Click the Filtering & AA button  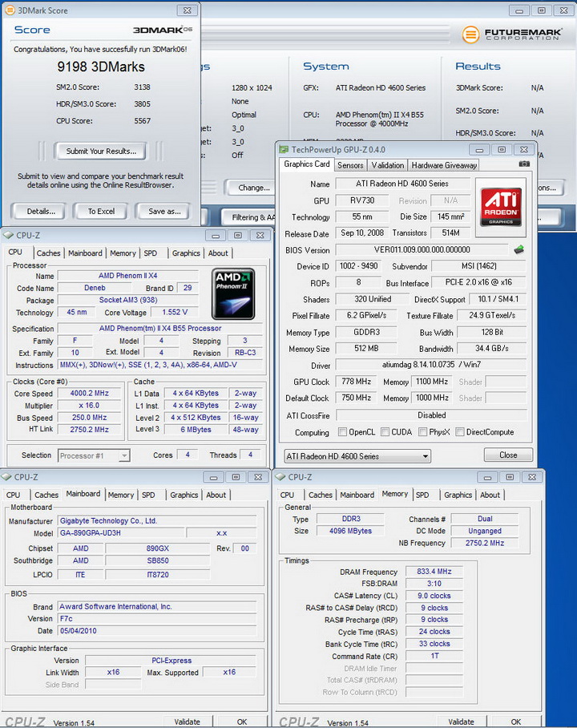pyautogui.click(x=247, y=216)
